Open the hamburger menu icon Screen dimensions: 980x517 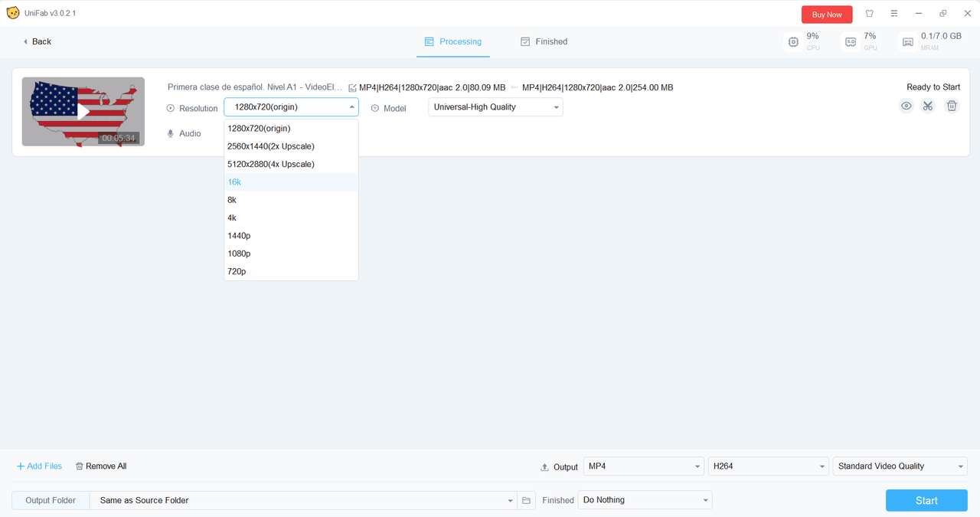point(894,14)
